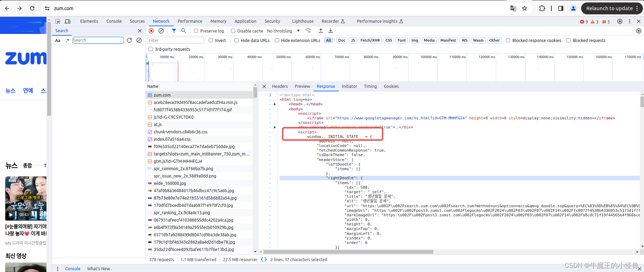Screen dimensions: 644x272
Task: Click the Search pane text input
Action: [98, 40]
